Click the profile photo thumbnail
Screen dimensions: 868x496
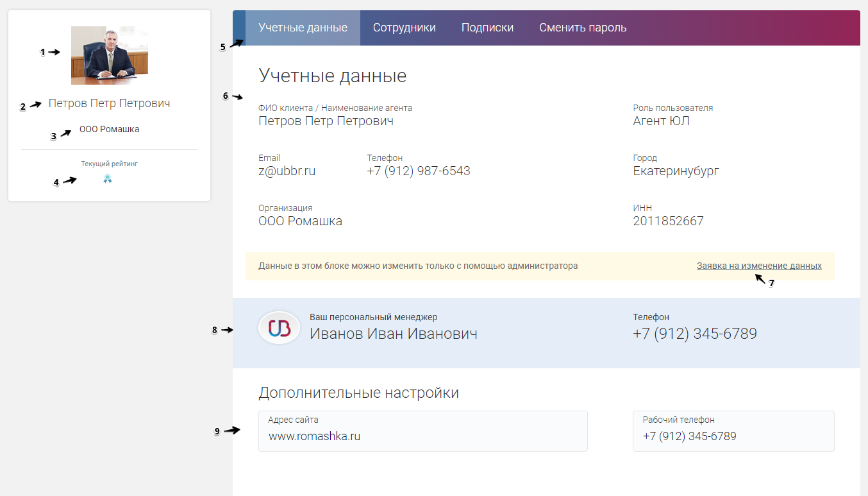[x=110, y=55]
